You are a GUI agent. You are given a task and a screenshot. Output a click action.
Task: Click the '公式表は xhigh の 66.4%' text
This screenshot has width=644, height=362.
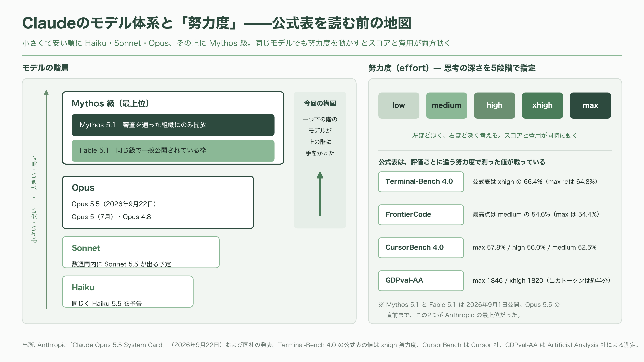(535, 182)
